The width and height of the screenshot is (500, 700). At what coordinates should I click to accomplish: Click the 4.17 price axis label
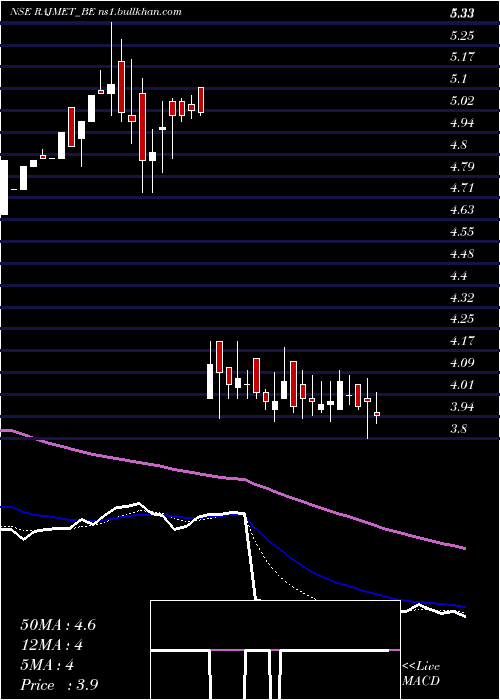[462, 341]
